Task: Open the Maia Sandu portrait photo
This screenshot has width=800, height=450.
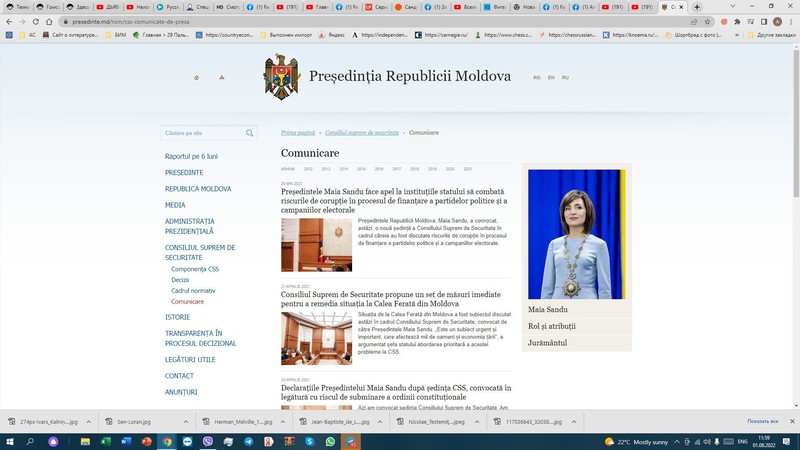Action: [577, 234]
